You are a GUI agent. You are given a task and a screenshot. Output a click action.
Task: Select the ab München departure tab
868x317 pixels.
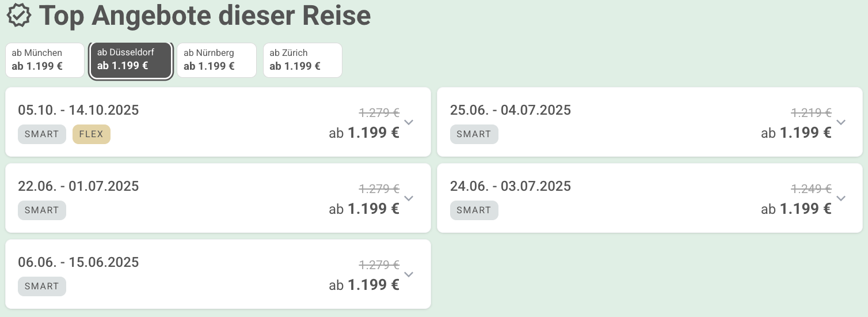pos(45,60)
